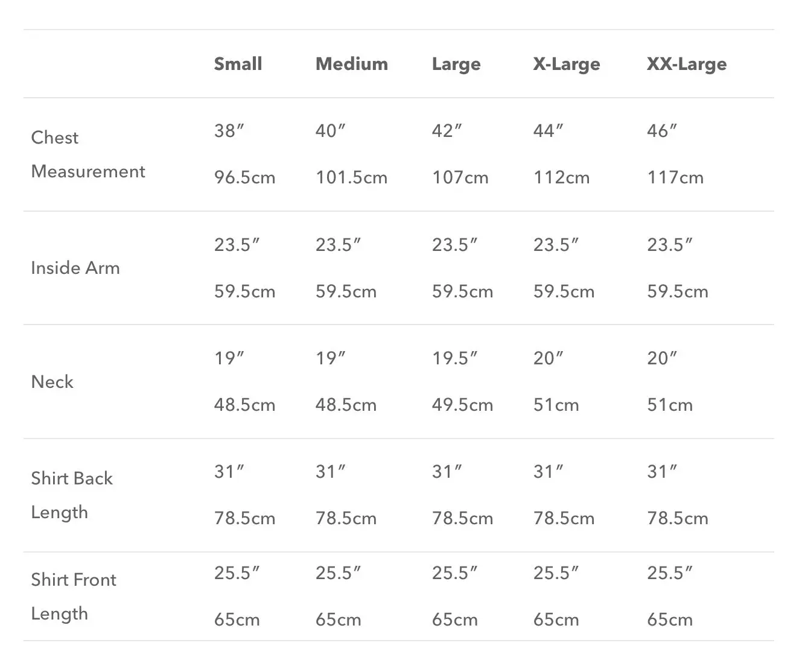
Task: Click the Medium column header
Action: (351, 64)
